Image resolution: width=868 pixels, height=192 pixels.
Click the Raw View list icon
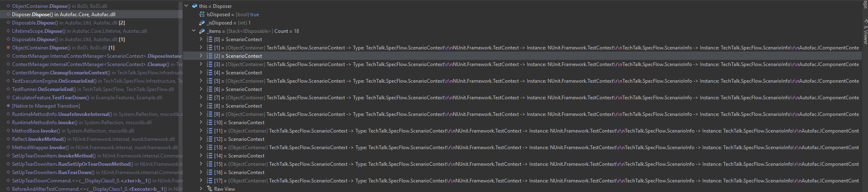click(209, 189)
